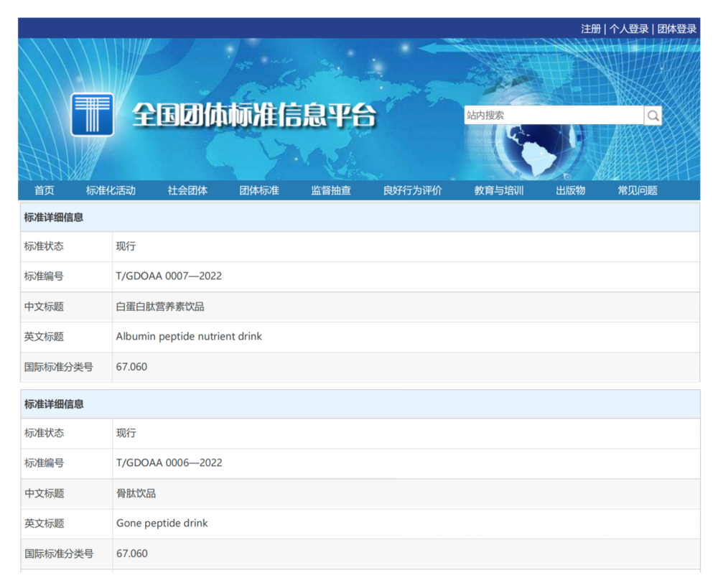Open the 良好行为评价 menu item
718x588 pixels.
tap(413, 190)
